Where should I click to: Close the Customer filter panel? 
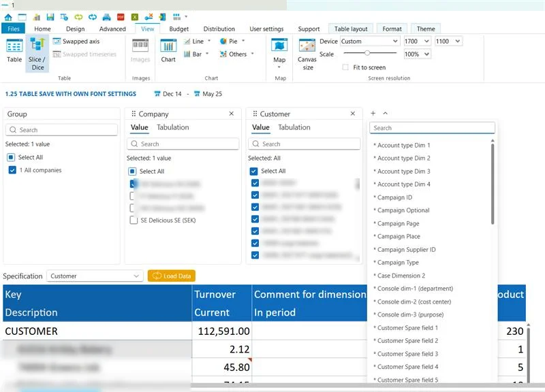tap(353, 114)
